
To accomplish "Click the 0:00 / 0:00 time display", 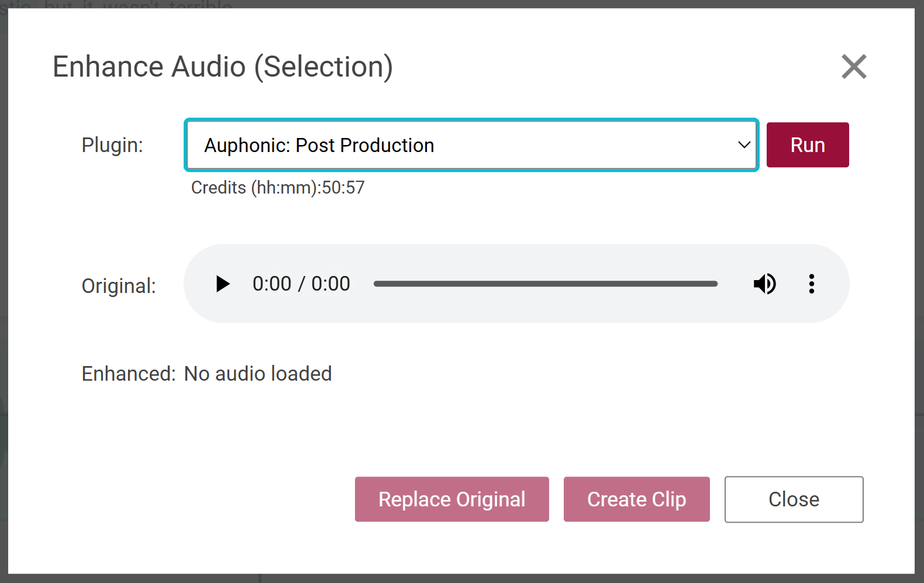I will (301, 284).
